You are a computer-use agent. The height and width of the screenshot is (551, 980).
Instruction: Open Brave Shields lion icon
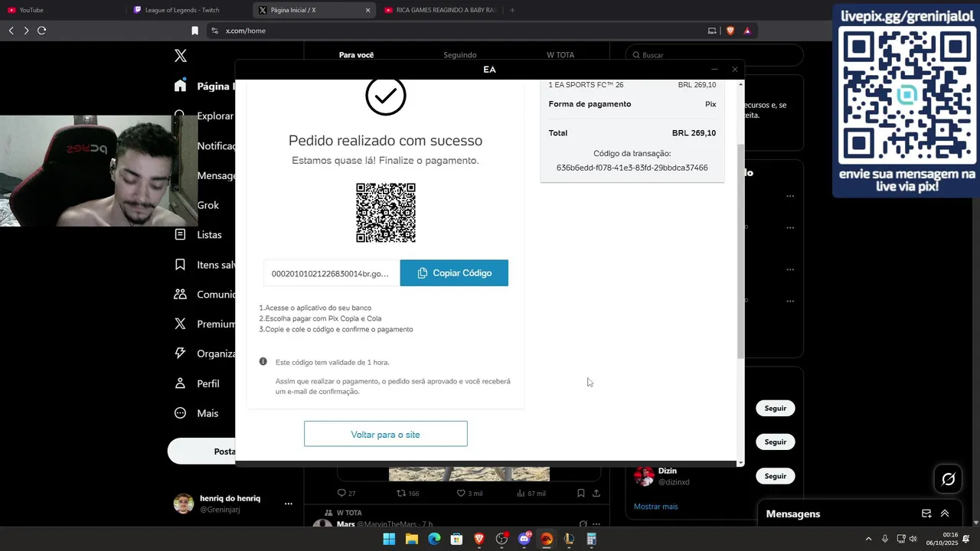coord(730,31)
